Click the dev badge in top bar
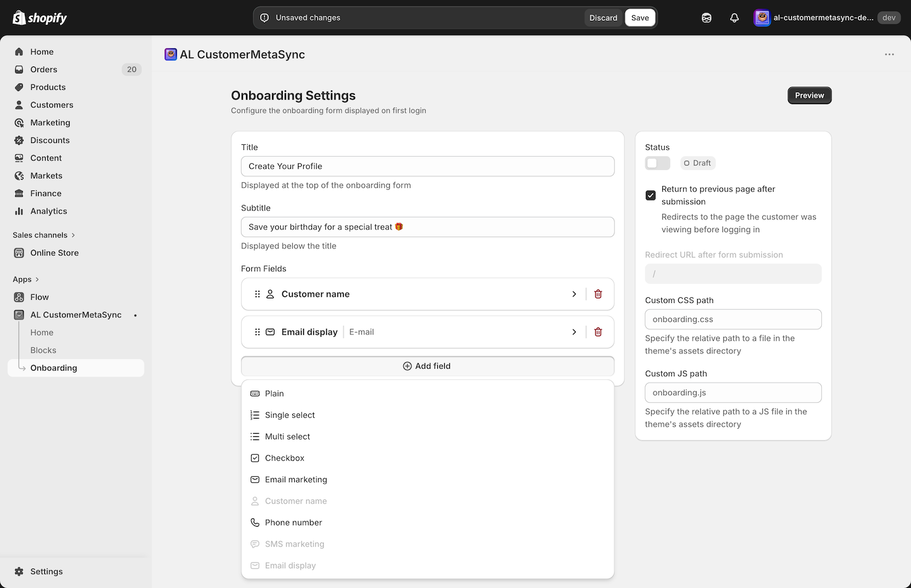Image resolution: width=911 pixels, height=588 pixels. point(889,18)
